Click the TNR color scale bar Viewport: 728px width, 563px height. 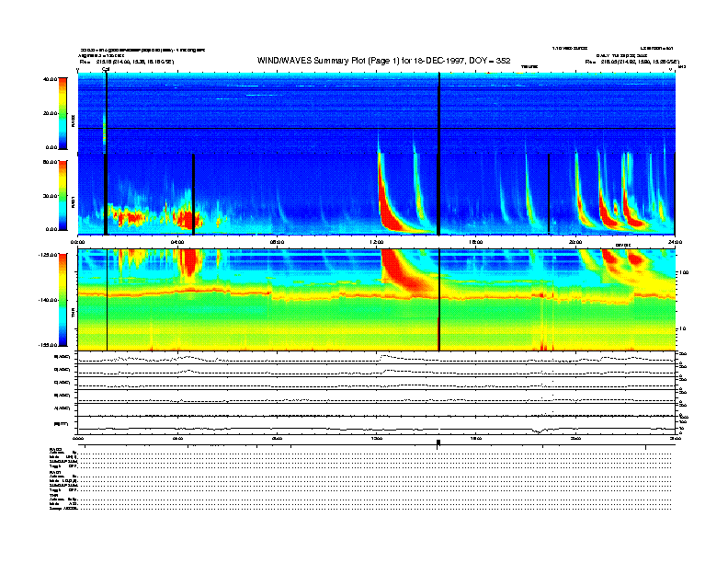[x=63, y=300]
